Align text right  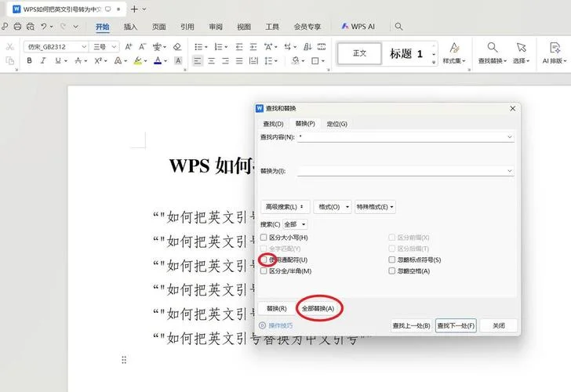tap(225, 61)
